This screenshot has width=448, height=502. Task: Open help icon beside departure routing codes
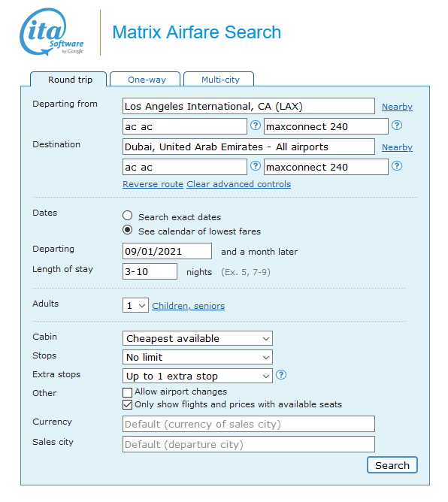256,125
